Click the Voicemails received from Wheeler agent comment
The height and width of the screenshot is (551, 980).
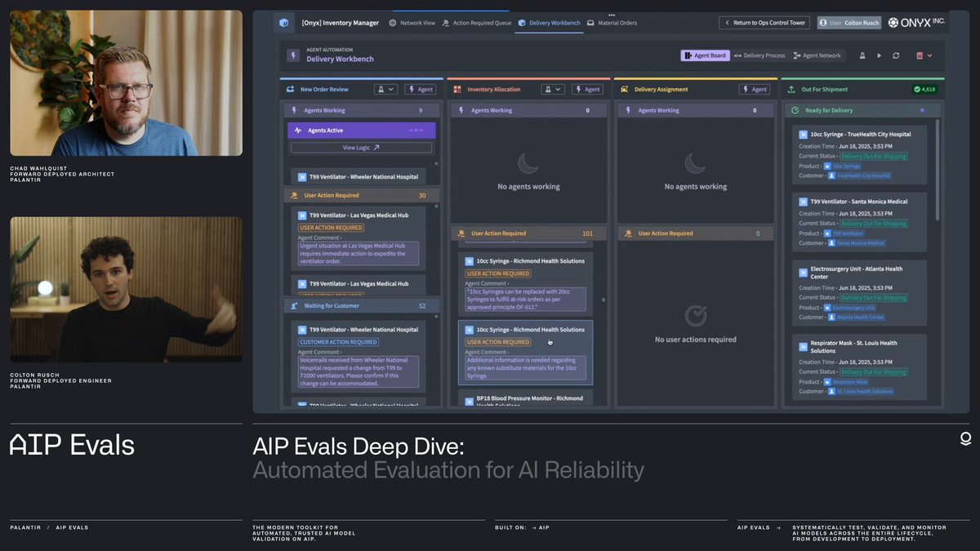click(358, 371)
